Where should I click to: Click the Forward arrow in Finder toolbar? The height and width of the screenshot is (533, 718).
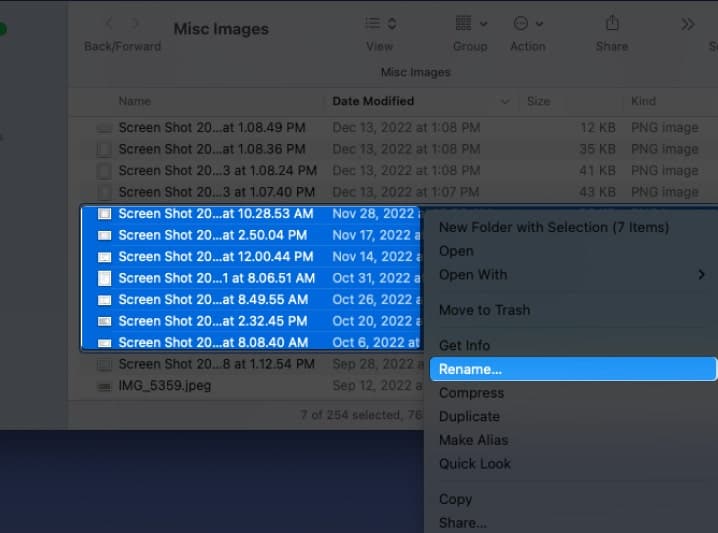[135, 23]
